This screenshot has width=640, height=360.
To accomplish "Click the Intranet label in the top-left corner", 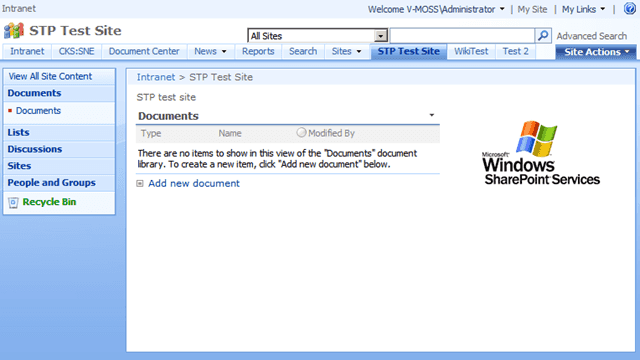I will point(19,8).
